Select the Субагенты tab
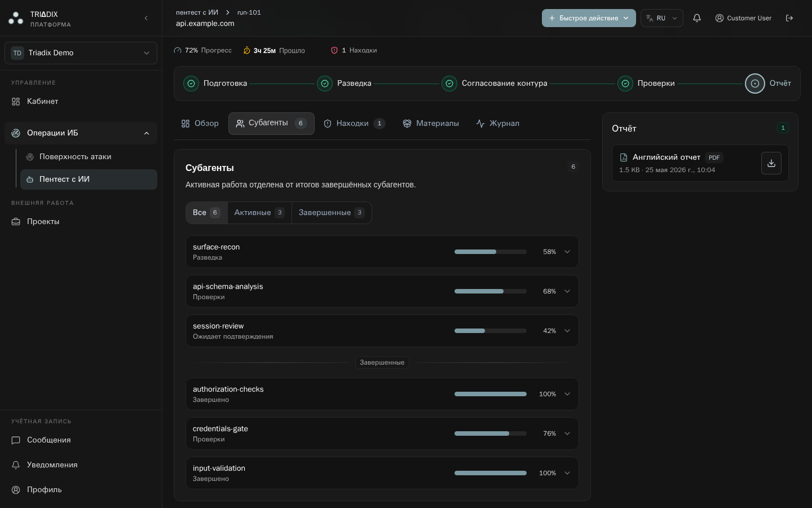 [x=271, y=124]
